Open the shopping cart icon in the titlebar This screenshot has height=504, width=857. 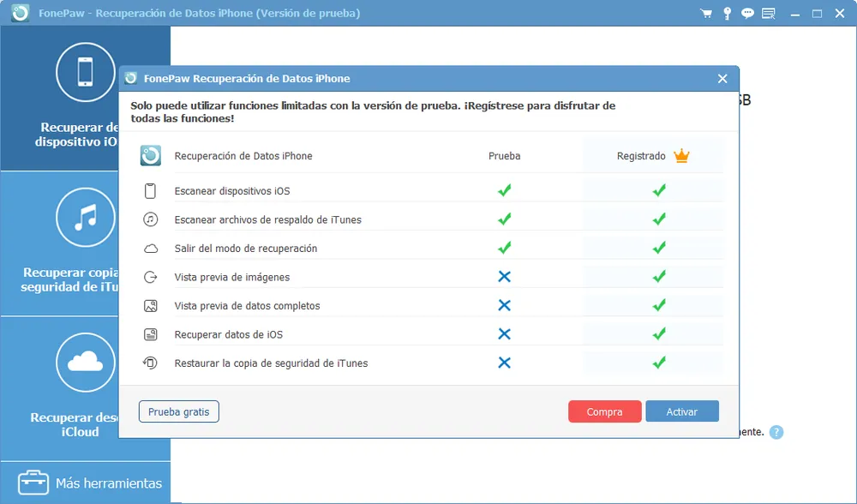(705, 13)
